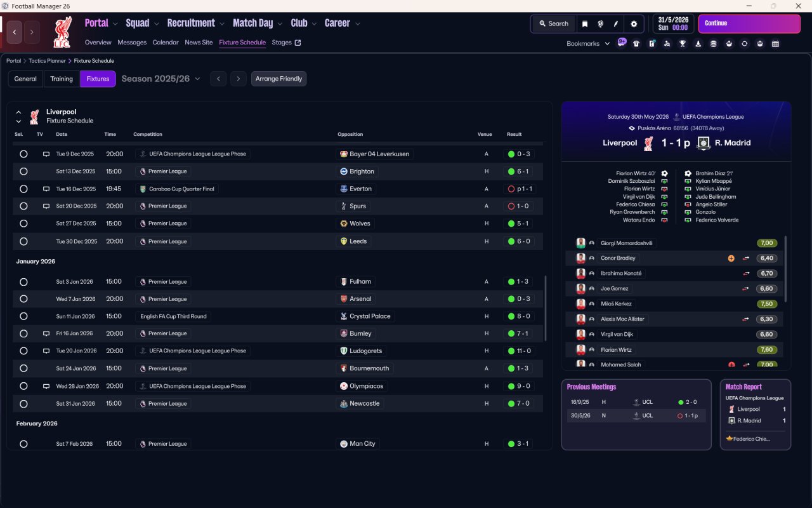
Task: Click the shirt bookmark icon
Action: [x=636, y=44]
